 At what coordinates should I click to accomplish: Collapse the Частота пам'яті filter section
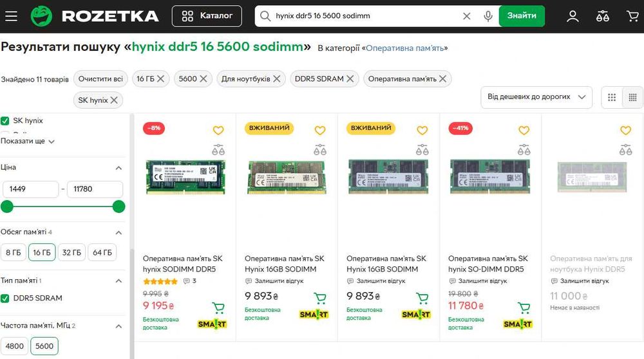click(118, 326)
